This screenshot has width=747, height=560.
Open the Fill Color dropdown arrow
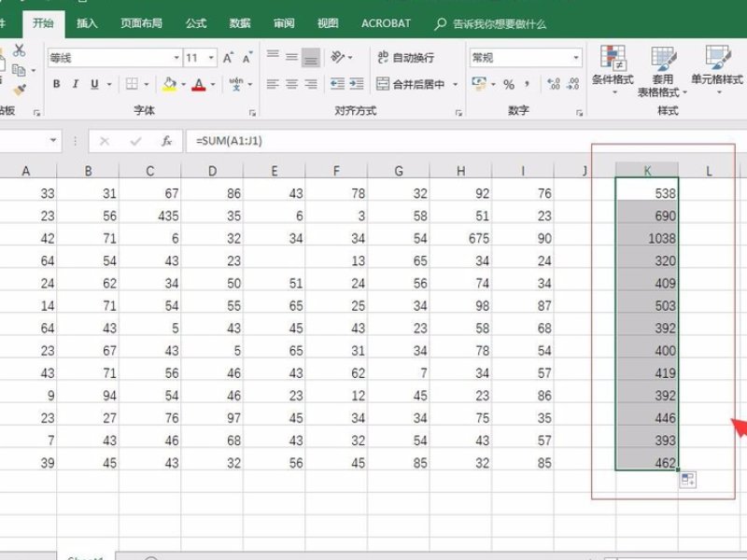coord(183,84)
